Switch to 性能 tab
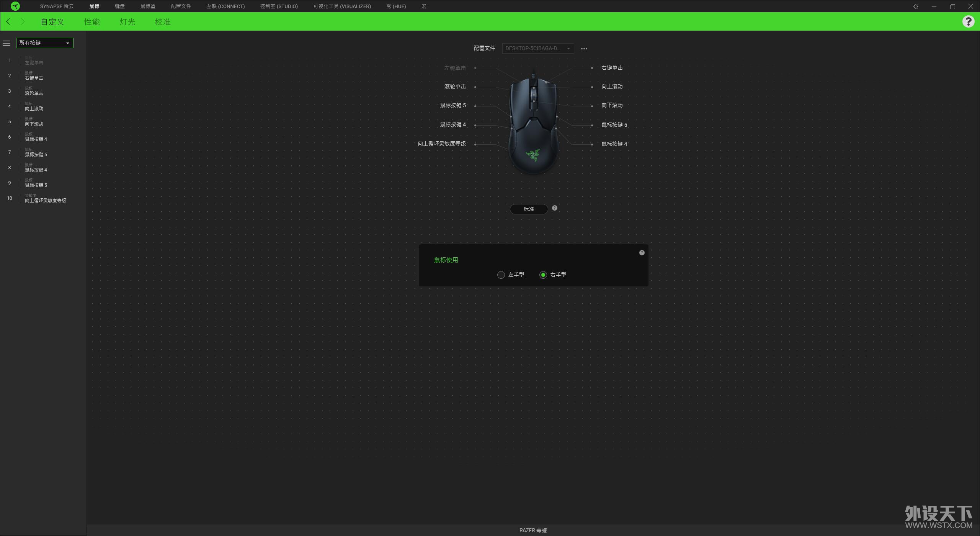 92,22
